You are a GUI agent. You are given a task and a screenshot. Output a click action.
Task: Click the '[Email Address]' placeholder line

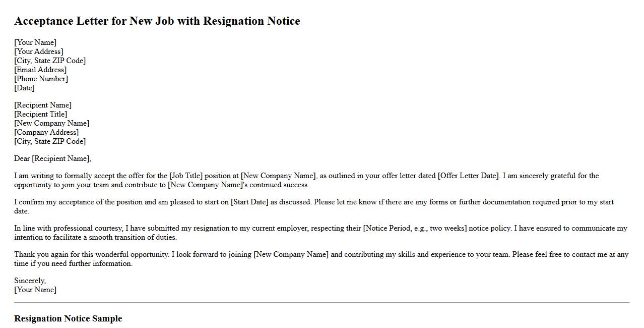coord(40,70)
